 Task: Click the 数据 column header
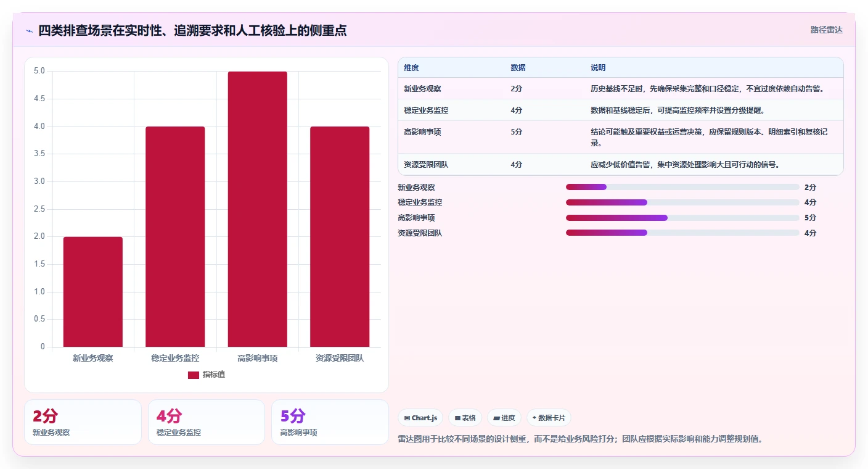click(x=518, y=68)
